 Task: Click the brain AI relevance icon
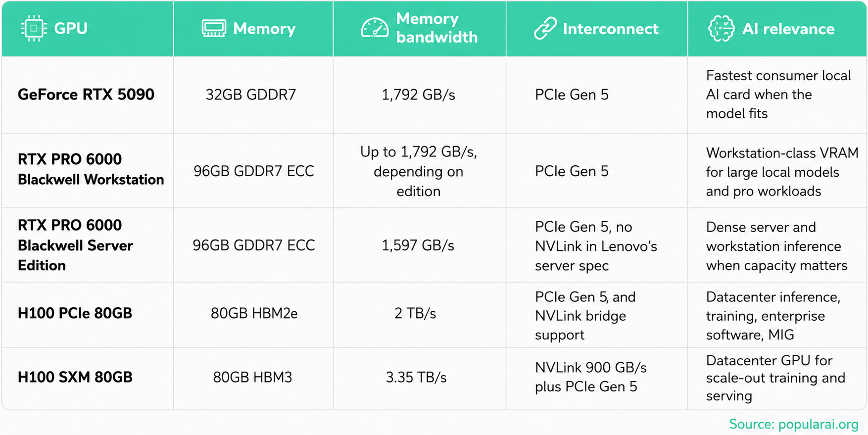pyautogui.click(x=721, y=28)
